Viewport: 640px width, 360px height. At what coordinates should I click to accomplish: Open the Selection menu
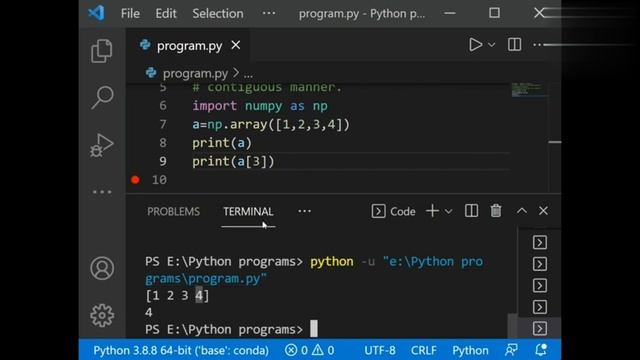[218, 13]
